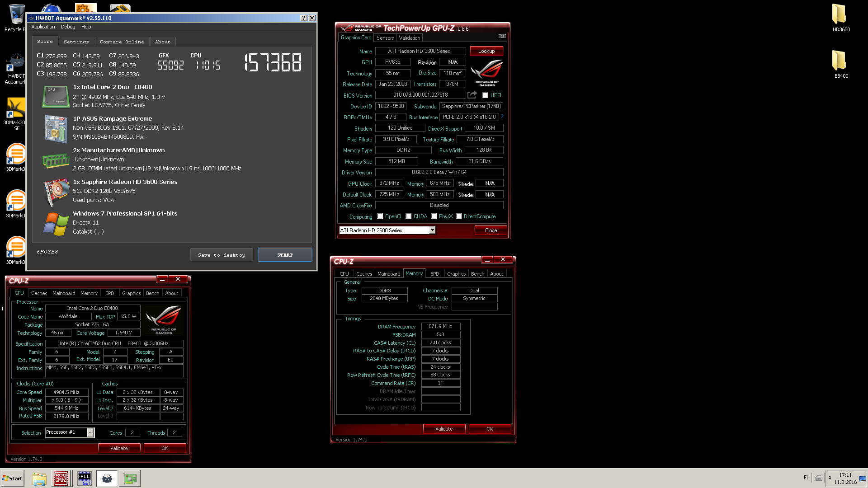Open the Windows Start menu
868x488 pixels.
click(12, 478)
